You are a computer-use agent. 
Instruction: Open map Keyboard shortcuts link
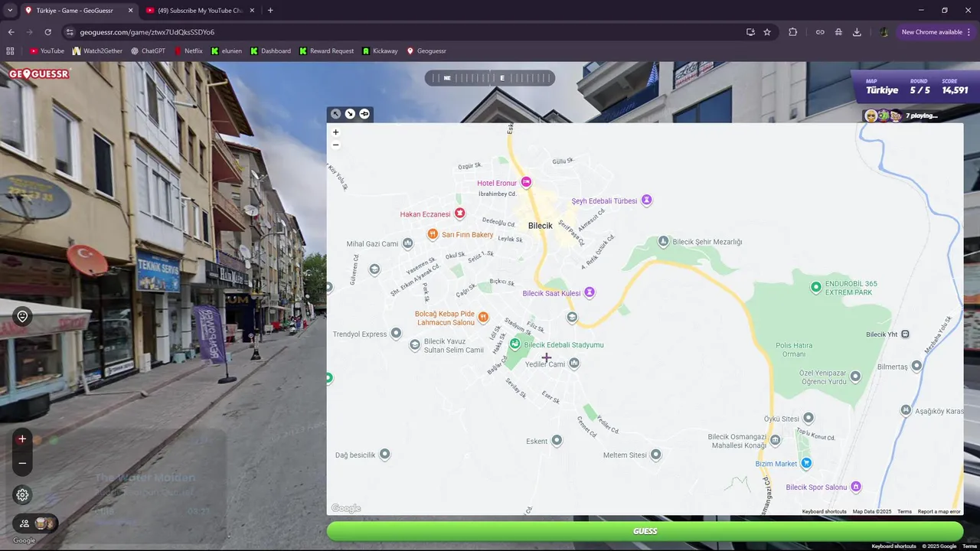tap(825, 511)
